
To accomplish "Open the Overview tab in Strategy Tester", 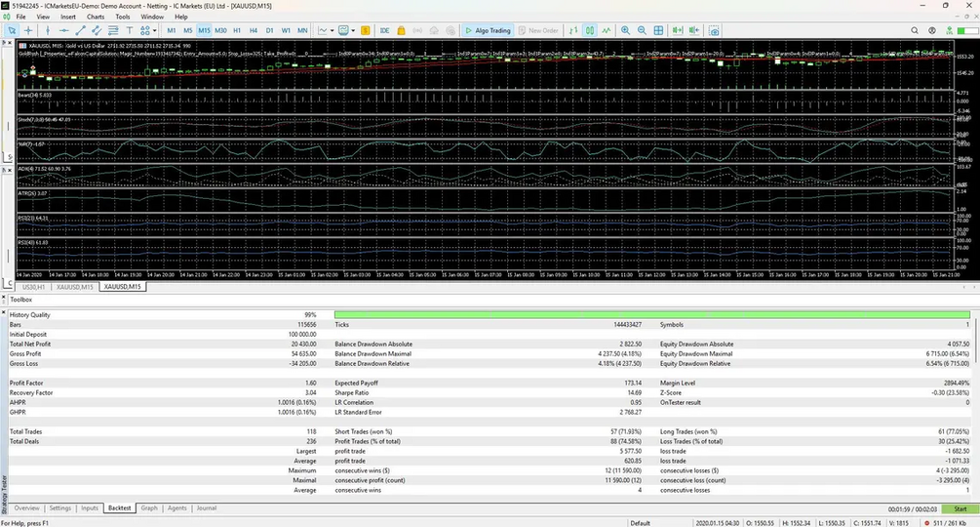I will (x=27, y=508).
